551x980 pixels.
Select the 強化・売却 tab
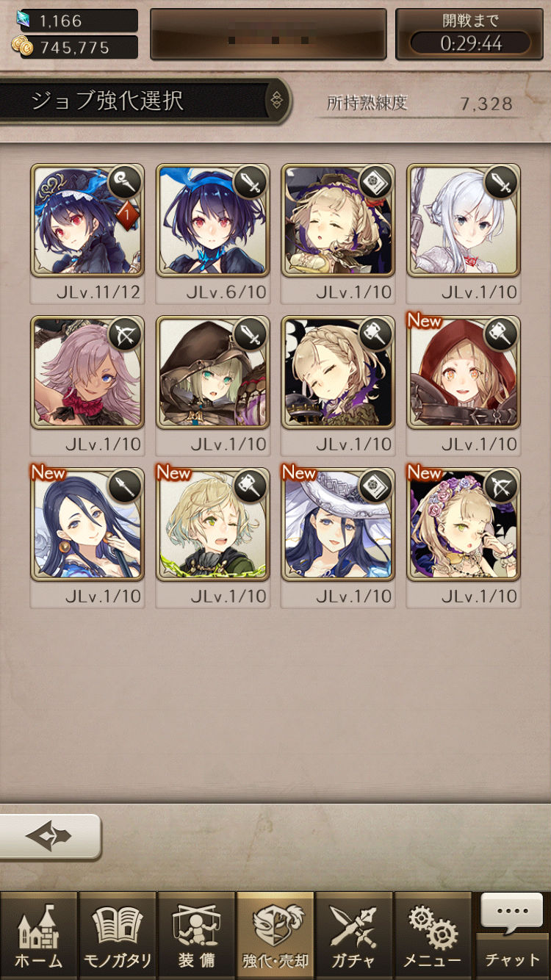tap(275, 935)
